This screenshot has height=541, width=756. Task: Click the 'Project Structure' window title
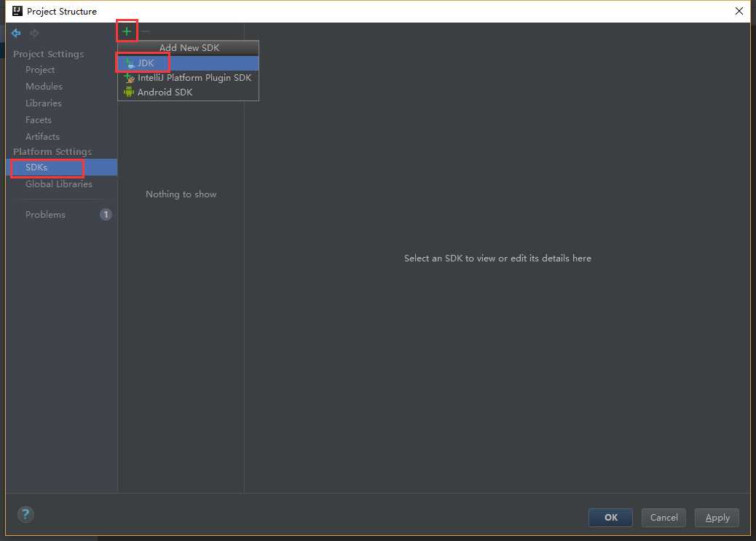click(62, 11)
